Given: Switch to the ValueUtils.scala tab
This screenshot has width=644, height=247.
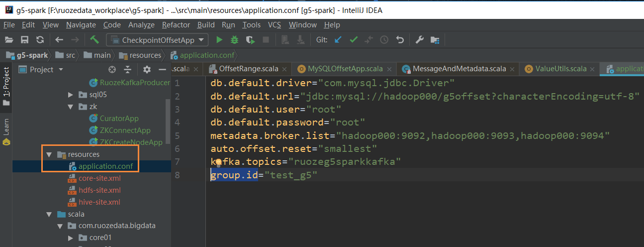Looking at the screenshot, I should click(x=560, y=69).
